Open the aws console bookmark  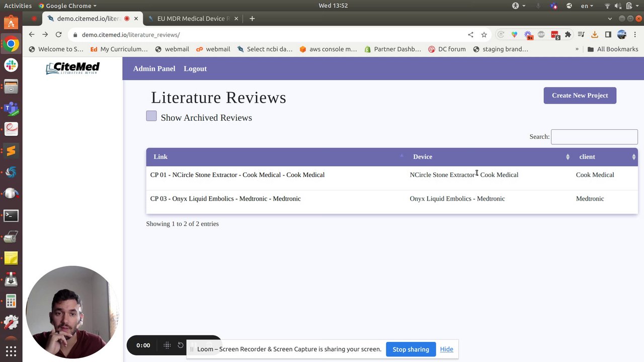pyautogui.click(x=328, y=49)
